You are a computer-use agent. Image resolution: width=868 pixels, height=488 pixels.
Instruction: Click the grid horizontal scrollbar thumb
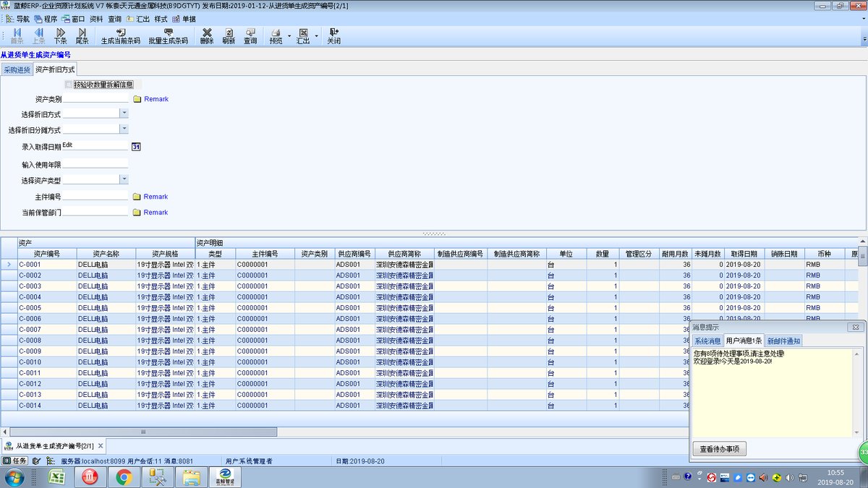tap(142, 432)
